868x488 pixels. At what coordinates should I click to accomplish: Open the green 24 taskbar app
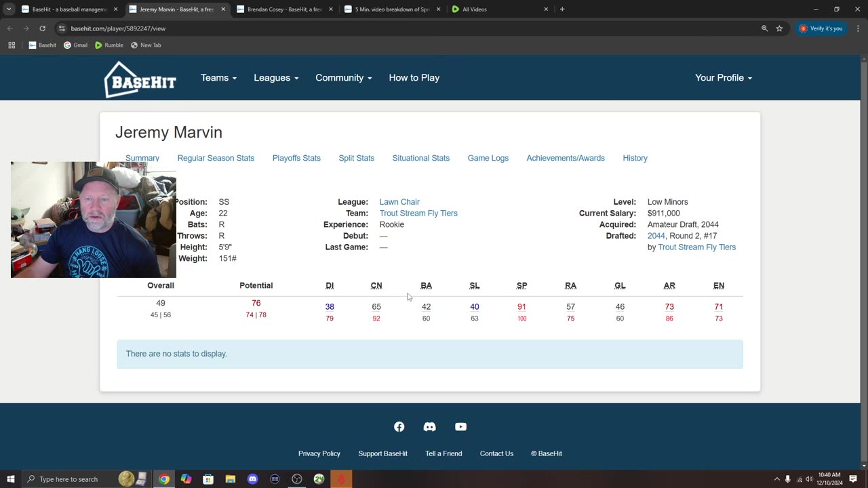319,479
